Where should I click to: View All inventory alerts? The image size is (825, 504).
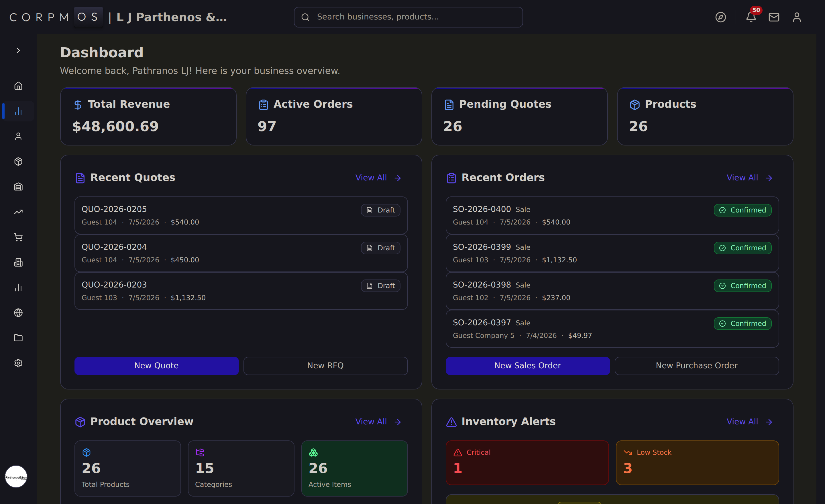(749, 422)
